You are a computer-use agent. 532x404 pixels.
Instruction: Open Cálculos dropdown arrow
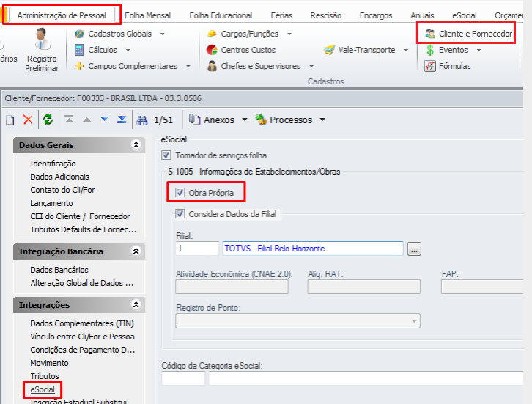[x=128, y=51]
